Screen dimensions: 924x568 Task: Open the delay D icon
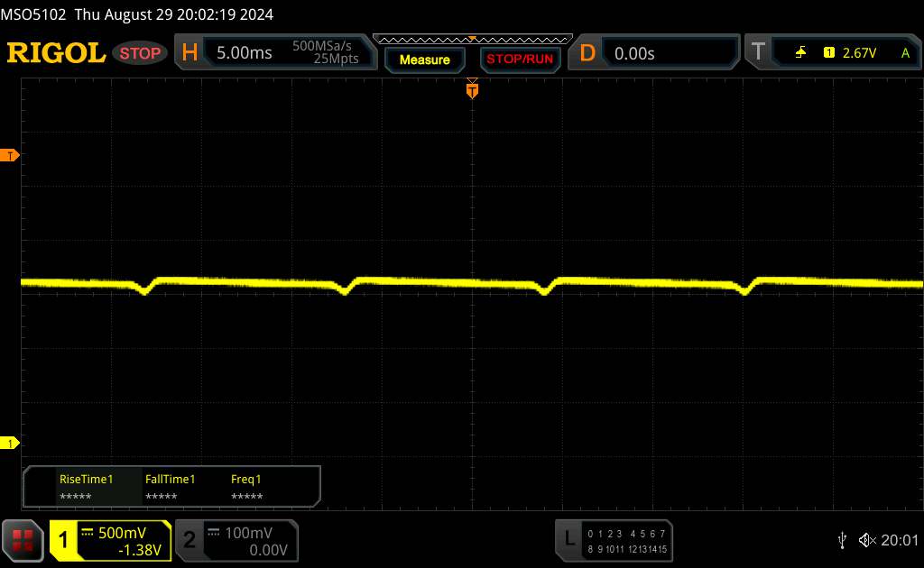[x=587, y=53]
